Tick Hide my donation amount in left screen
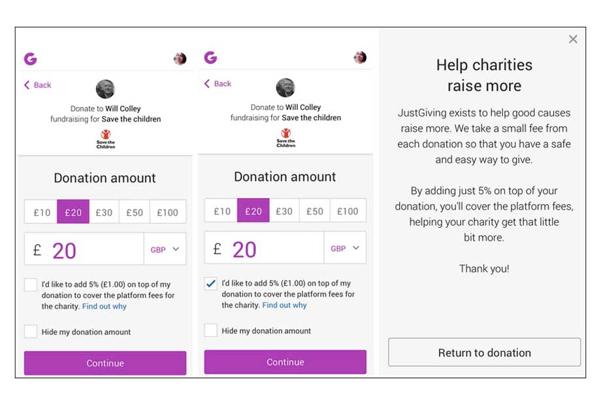Screen dimensions: 601x400 (x=32, y=332)
